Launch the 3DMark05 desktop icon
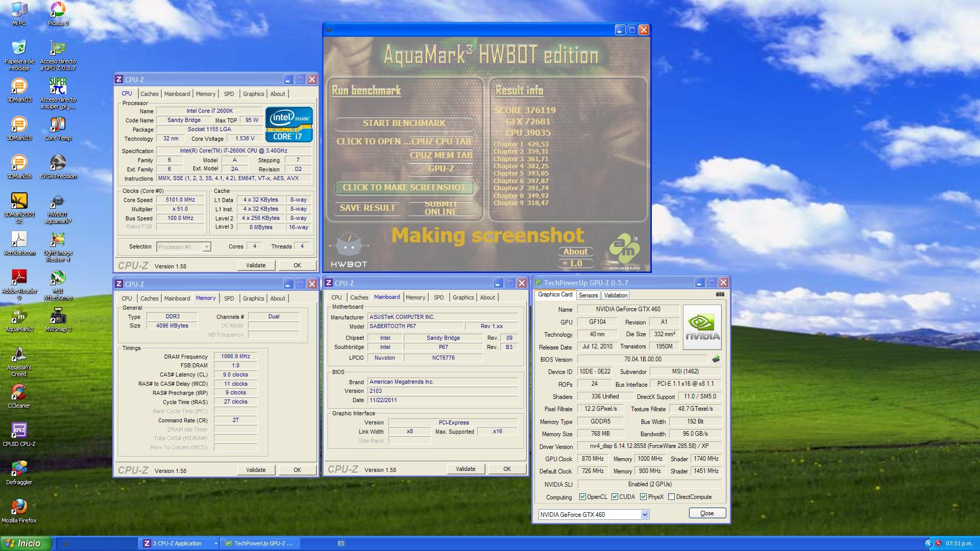 coord(19,129)
